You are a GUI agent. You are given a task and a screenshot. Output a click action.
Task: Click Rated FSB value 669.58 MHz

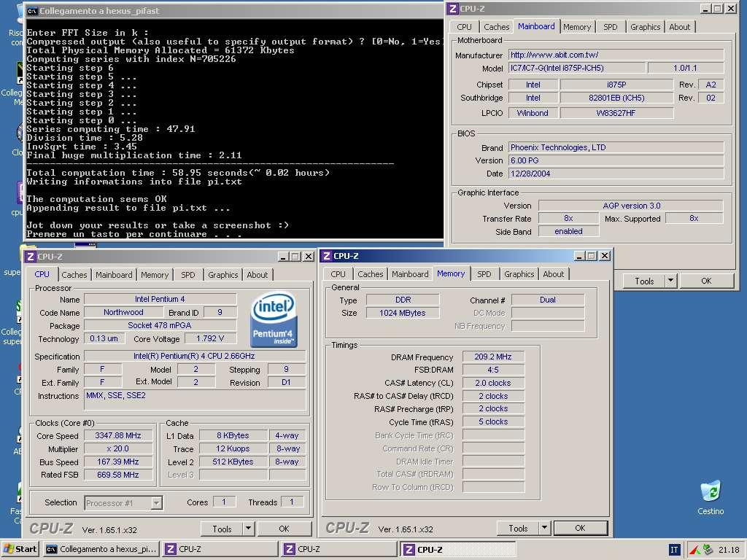coord(118,475)
